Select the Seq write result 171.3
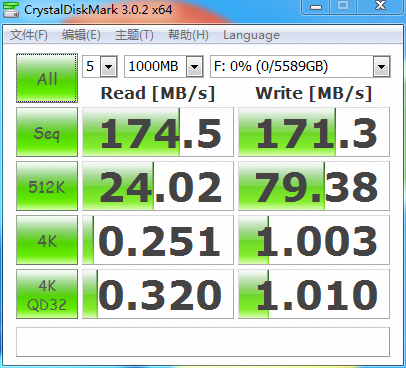This screenshot has width=406, height=368. (314, 132)
